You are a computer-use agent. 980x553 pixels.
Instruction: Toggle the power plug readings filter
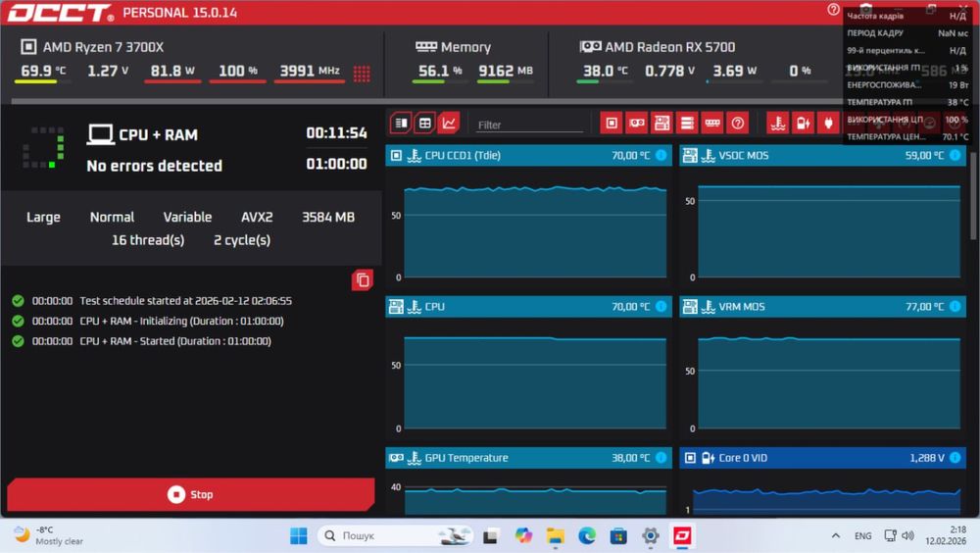pos(828,124)
